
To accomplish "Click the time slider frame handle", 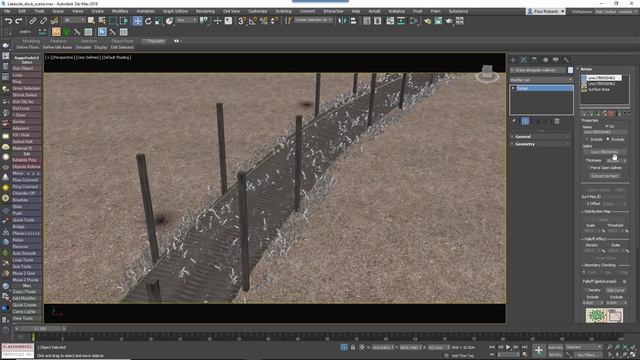I will point(40,329).
